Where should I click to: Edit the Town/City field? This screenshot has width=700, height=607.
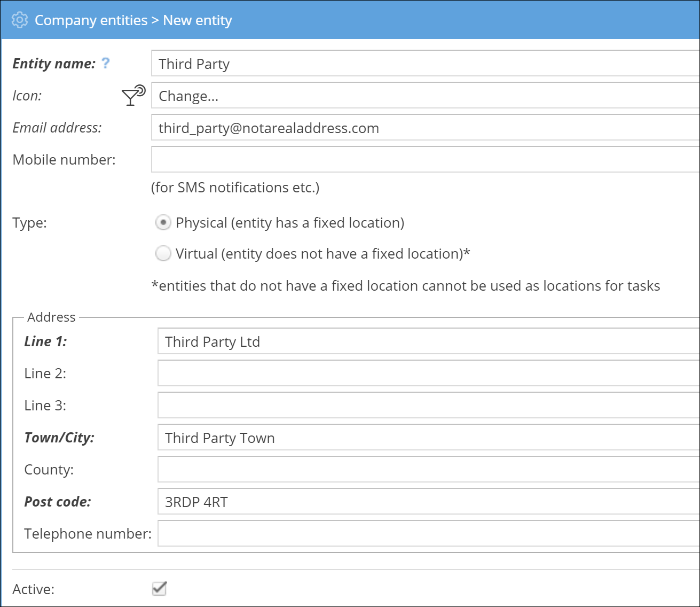(x=428, y=438)
